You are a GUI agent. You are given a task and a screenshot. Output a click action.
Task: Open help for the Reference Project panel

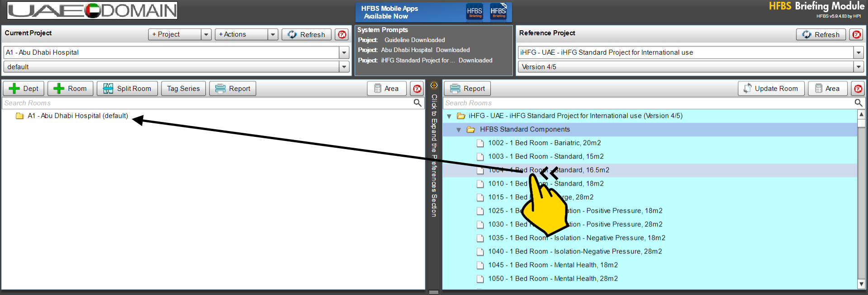[856, 34]
